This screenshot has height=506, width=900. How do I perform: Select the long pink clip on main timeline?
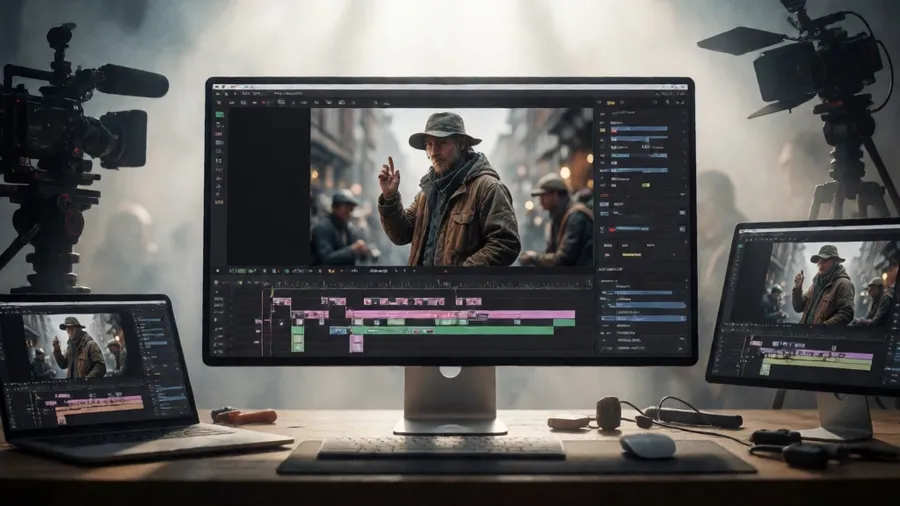pos(460,314)
